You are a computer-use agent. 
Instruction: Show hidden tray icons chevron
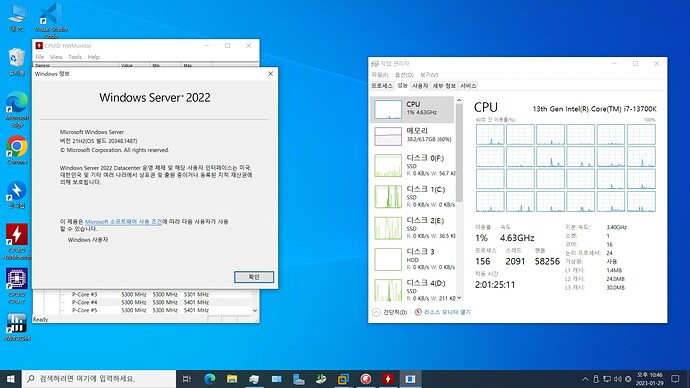click(585, 379)
